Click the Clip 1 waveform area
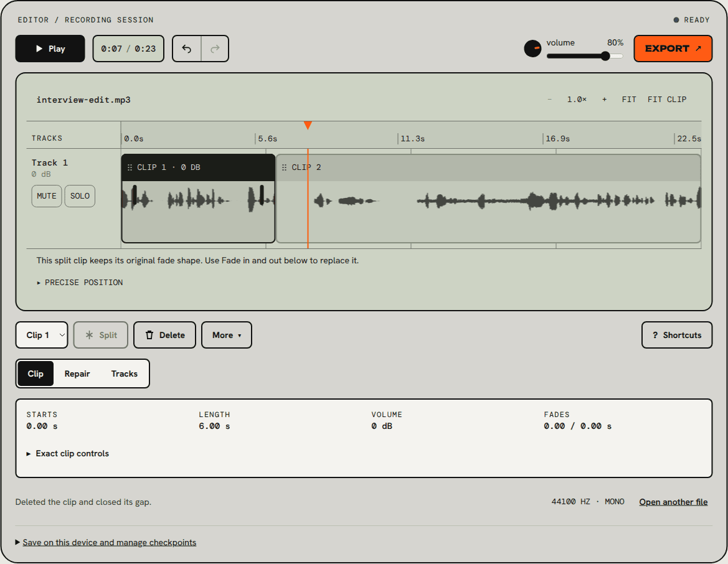 point(198,211)
